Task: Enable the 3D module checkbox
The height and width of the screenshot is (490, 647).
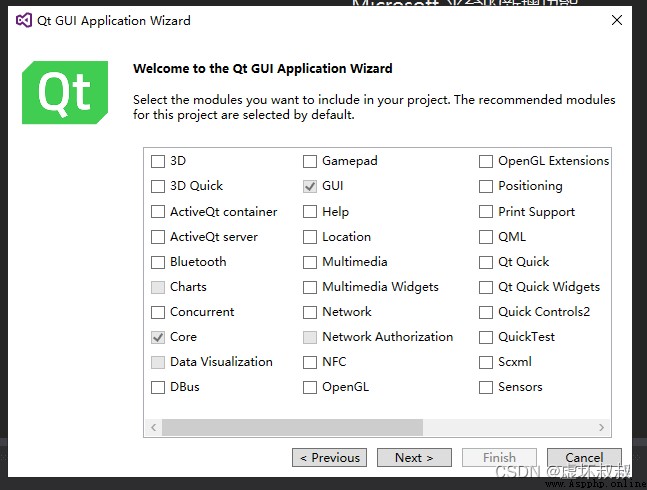Action: pyautogui.click(x=158, y=161)
